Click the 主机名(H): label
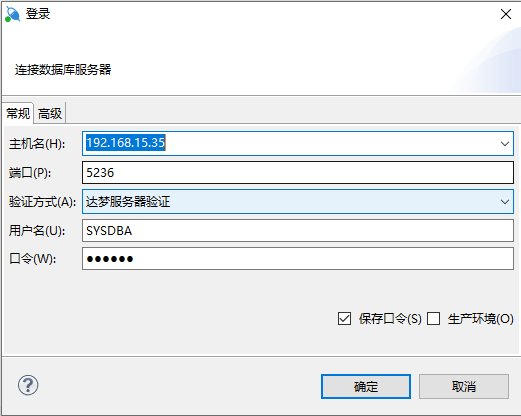 (x=37, y=144)
